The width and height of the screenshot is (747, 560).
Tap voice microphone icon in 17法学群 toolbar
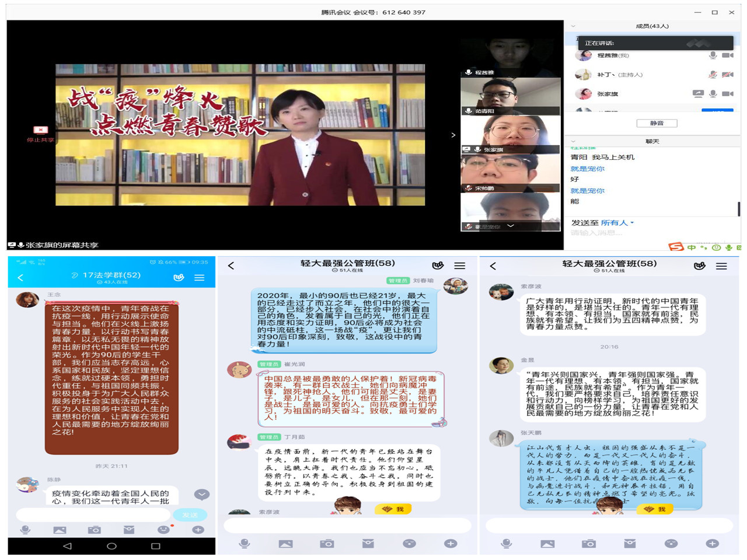(x=25, y=530)
